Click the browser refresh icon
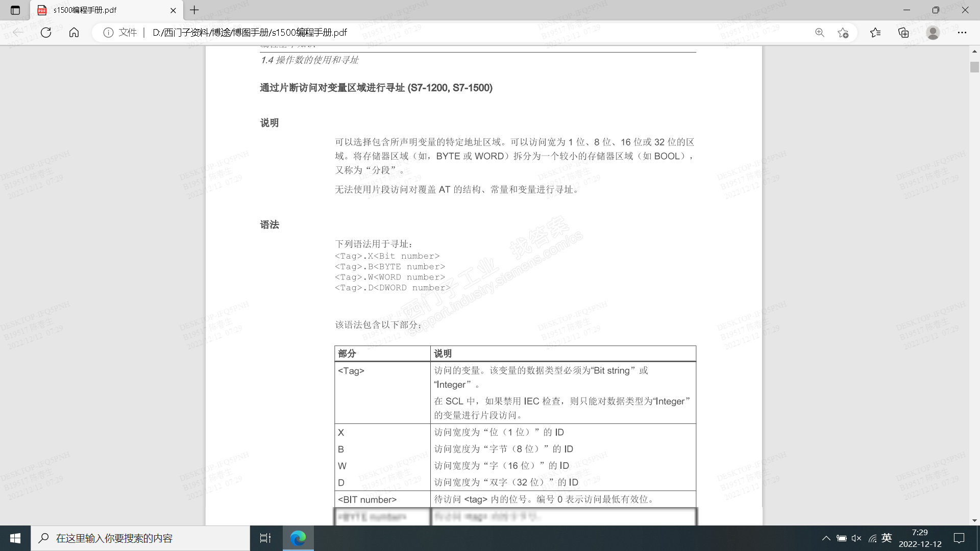This screenshot has width=980, height=551. (46, 33)
